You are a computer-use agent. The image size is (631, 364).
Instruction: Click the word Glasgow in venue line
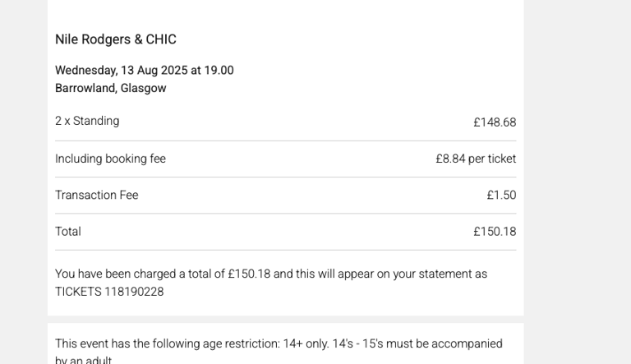click(143, 88)
